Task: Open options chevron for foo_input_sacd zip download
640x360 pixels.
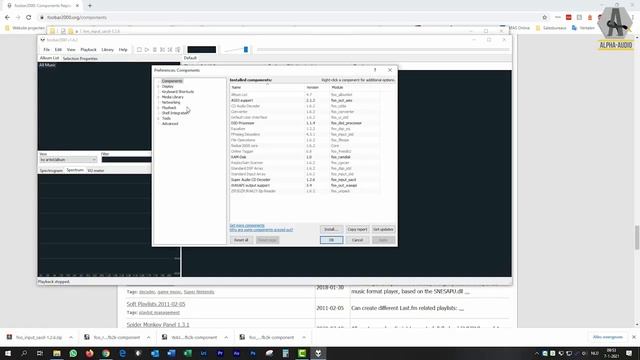Action: [71, 338]
